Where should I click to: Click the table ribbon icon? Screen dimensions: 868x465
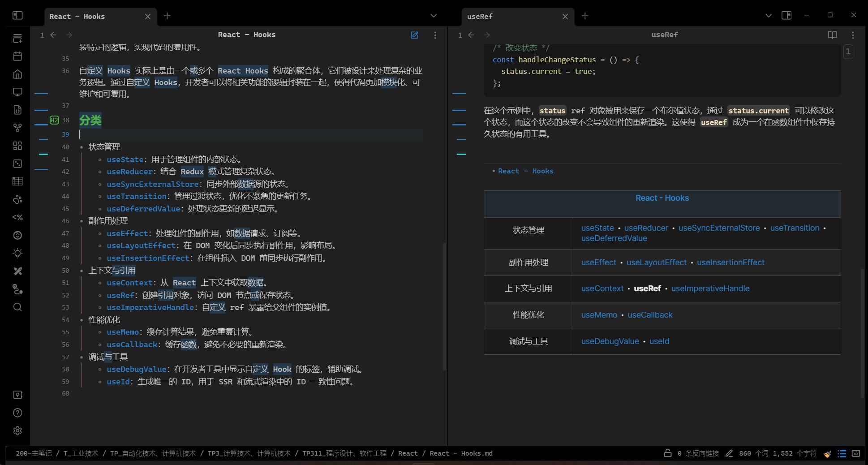point(17,181)
